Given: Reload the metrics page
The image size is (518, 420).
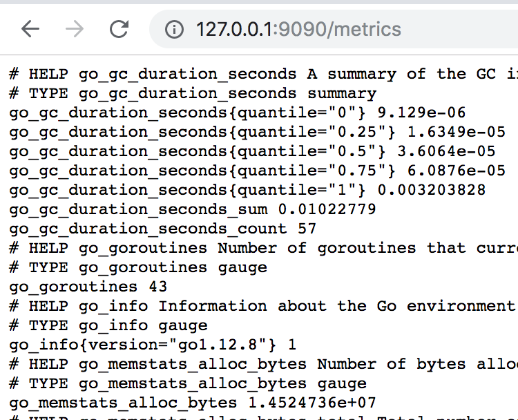Looking at the screenshot, I should (x=119, y=29).
